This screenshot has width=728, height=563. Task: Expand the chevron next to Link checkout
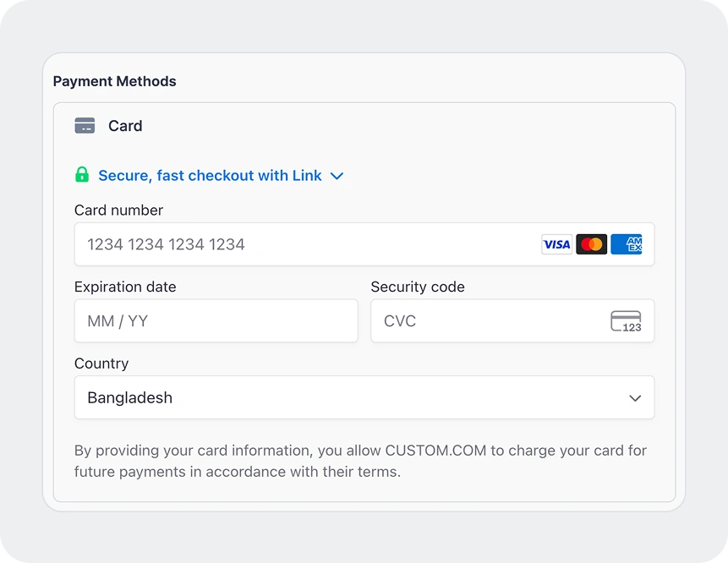click(337, 176)
